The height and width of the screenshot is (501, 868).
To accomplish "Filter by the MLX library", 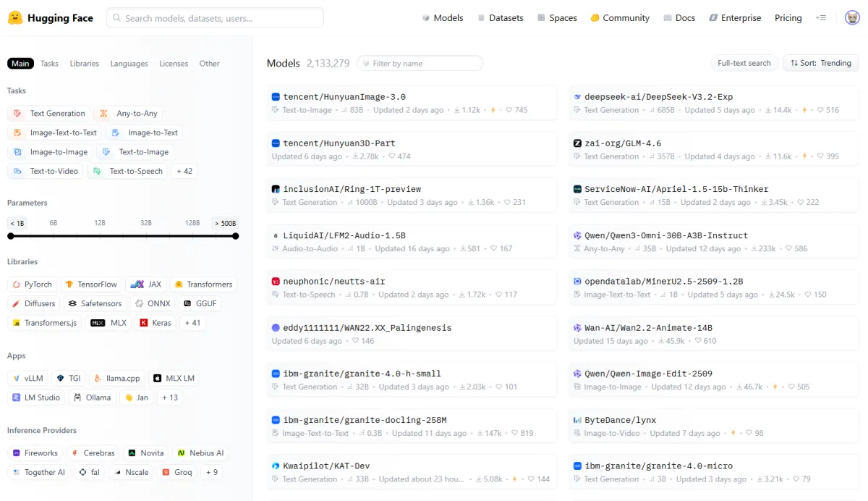I will (x=109, y=323).
